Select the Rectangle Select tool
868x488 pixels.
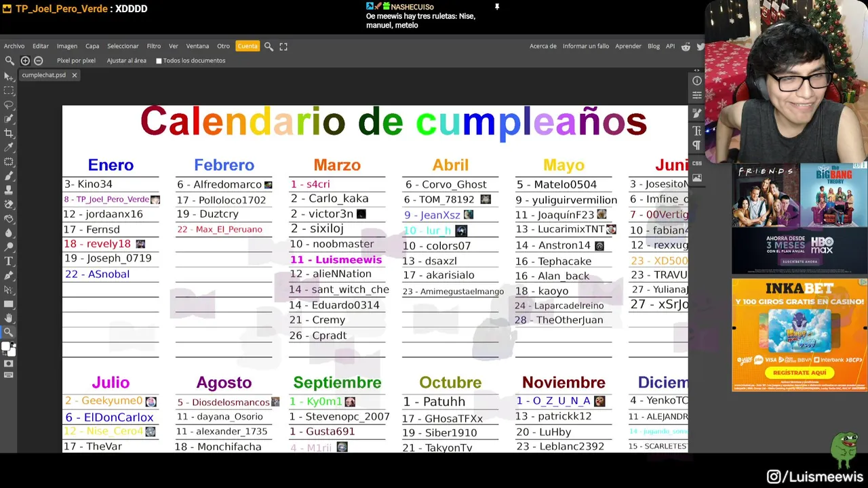pos(9,90)
